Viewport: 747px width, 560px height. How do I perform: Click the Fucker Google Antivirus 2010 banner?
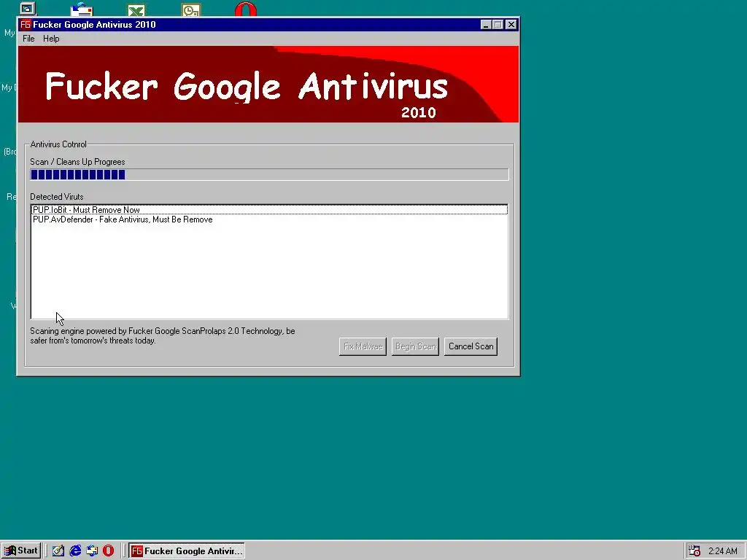tap(268, 85)
